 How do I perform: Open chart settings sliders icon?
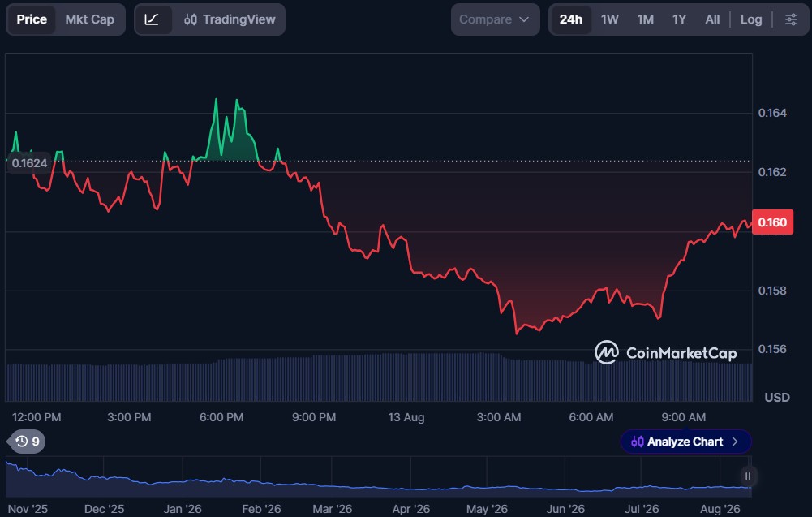(x=791, y=19)
